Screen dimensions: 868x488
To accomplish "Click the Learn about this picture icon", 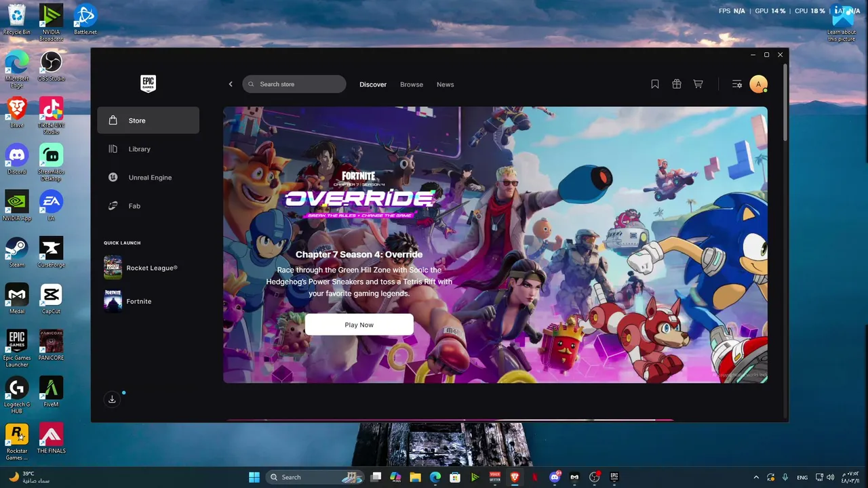I will coord(842,22).
